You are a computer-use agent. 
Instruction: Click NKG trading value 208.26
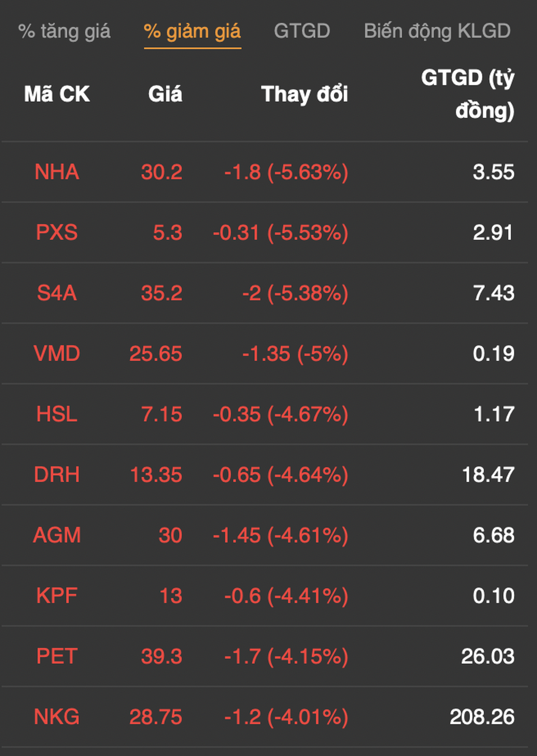[482, 717]
